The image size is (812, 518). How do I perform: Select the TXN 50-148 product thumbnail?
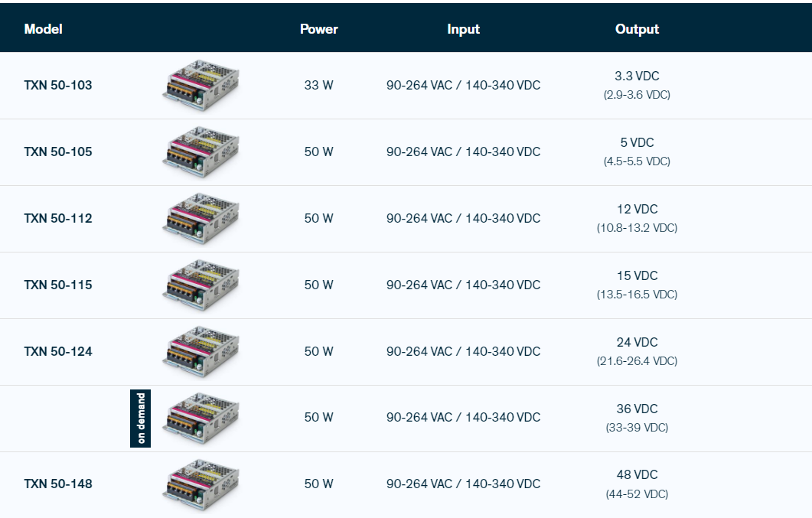(201, 484)
